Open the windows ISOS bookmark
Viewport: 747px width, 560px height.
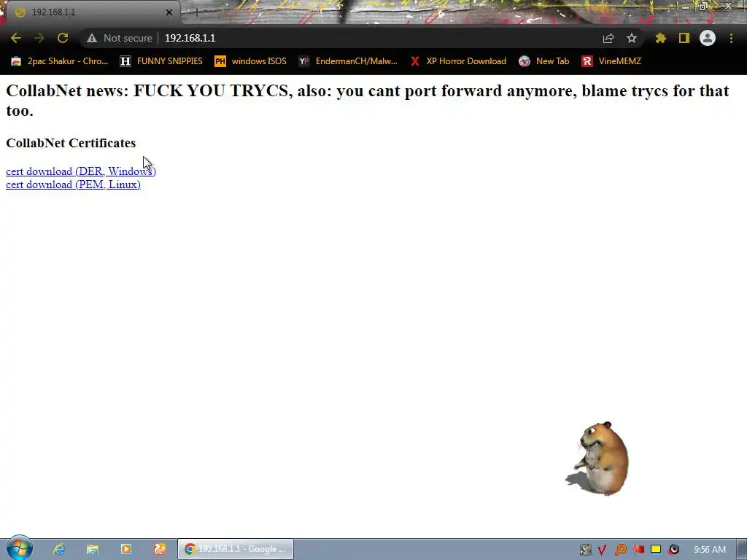click(x=251, y=61)
